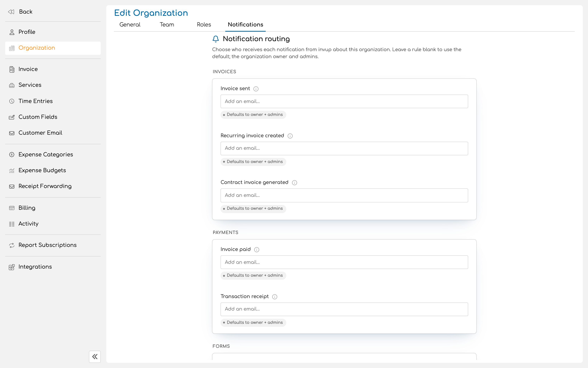Image resolution: width=588 pixels, height=368 pixels.
Task: Click info icon next to Recurring invoice created
Action: [x=290, y=136]
